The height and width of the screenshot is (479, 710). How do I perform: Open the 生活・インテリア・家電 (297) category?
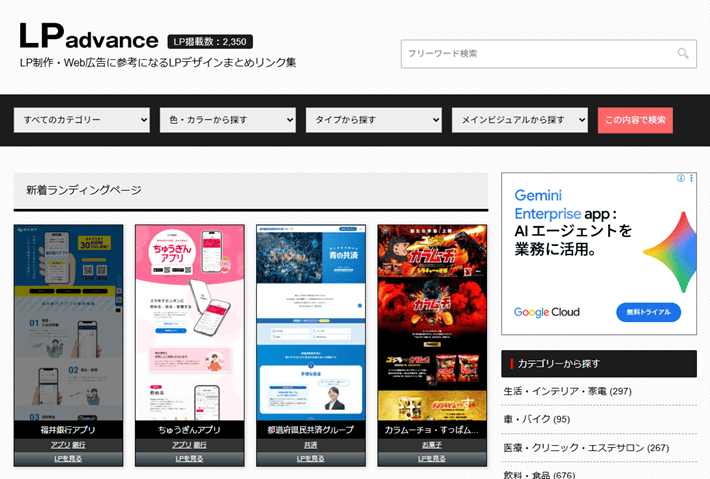pyautogui.click(x=568, y=391)
